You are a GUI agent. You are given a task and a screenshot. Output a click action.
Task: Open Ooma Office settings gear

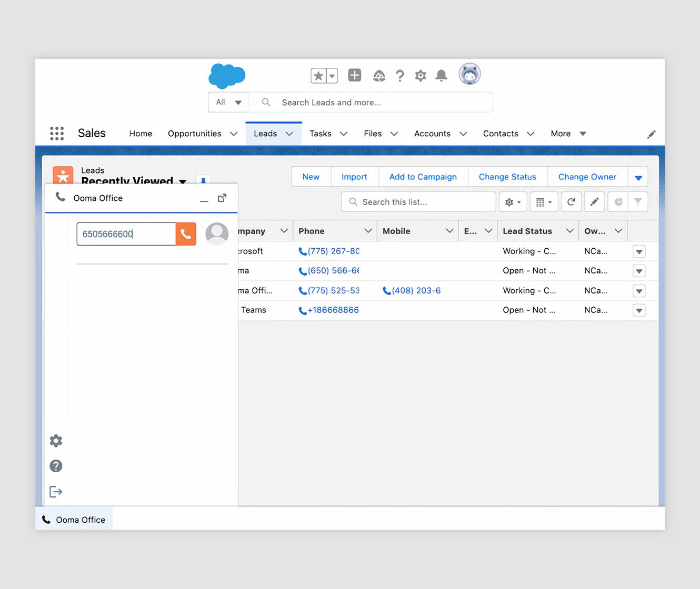click(56, 441)
